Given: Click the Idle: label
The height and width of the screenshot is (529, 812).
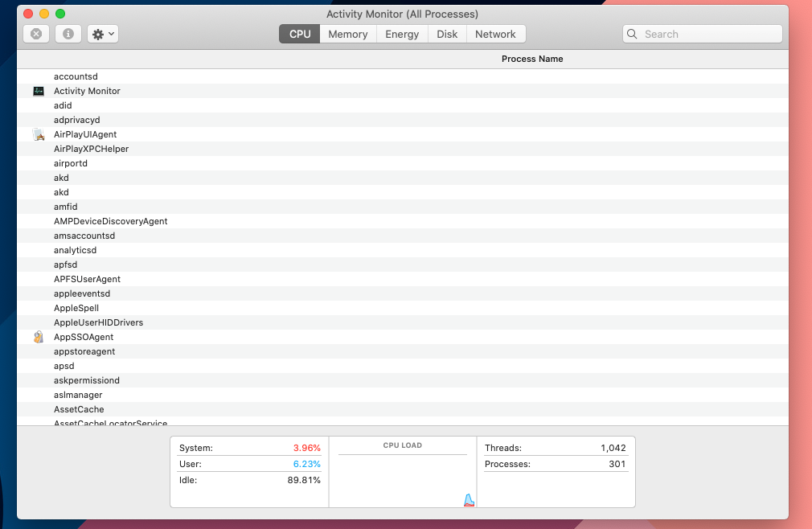Looking at the screenshot, I should coord(188,480).
